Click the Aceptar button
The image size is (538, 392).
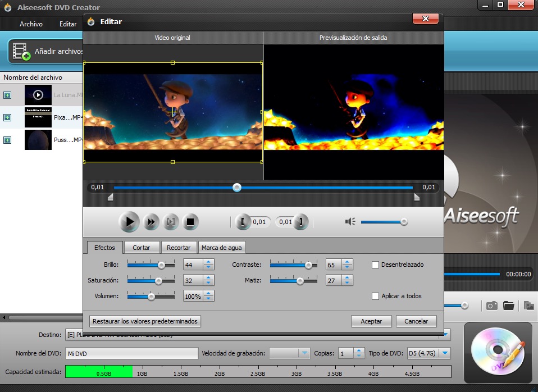point(371,321)
